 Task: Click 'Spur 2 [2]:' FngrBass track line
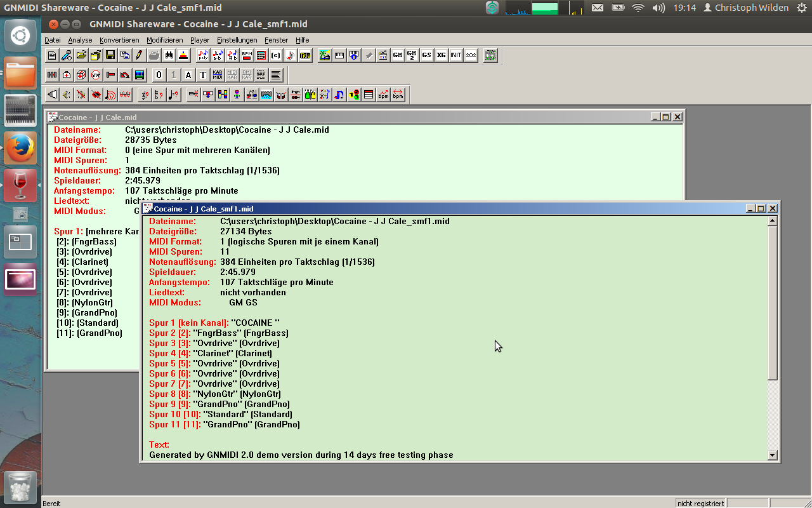[219, 333]
